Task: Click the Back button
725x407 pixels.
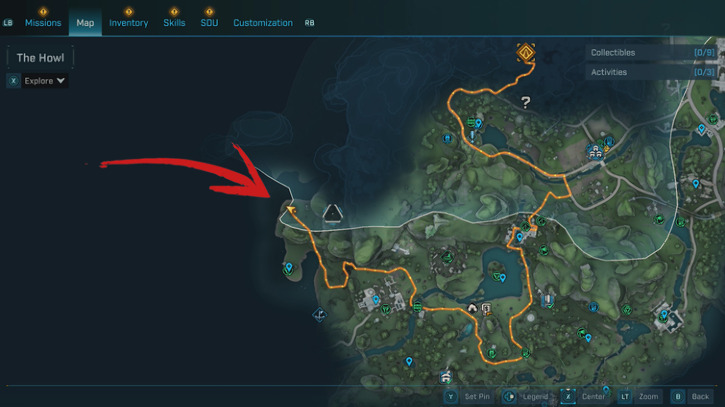Action: (x=692, y=396)
